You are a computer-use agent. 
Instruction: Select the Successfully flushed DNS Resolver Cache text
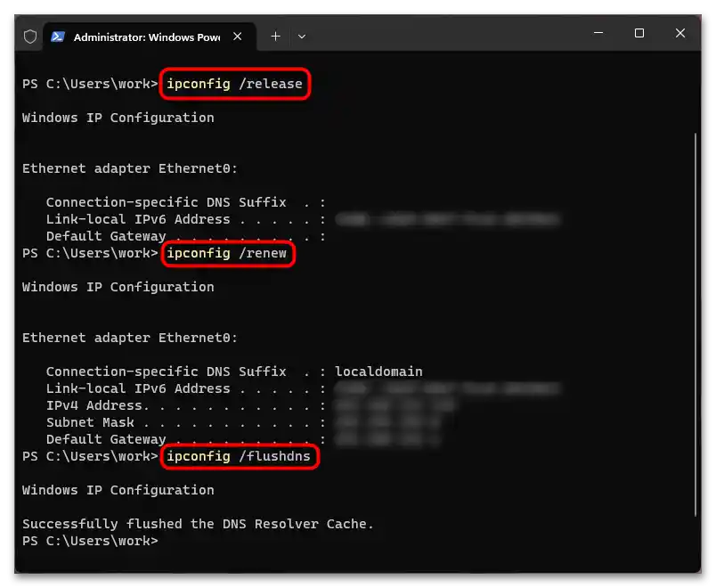pyautogui.click(x=198, y=524)
